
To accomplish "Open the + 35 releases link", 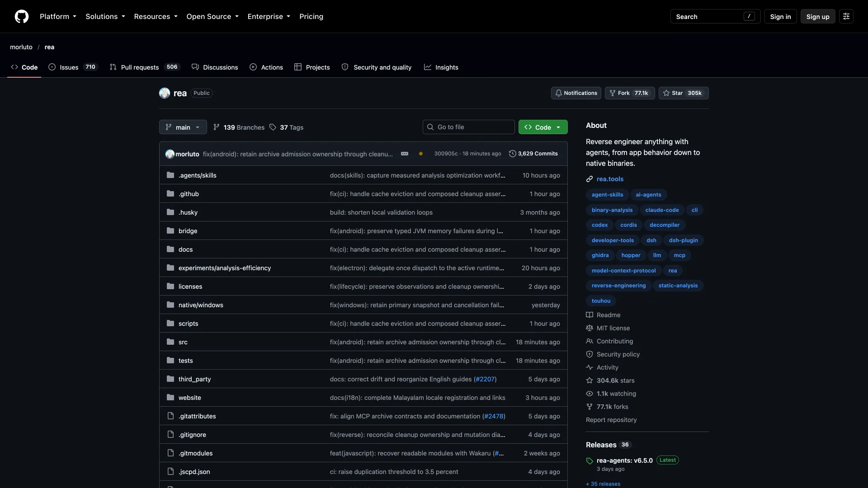I will click(x=603, y=483).
